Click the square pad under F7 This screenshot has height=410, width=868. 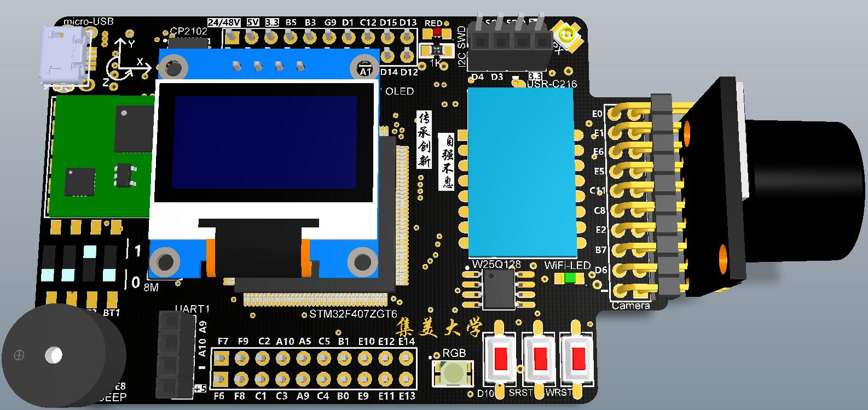(x=221, y=359)
